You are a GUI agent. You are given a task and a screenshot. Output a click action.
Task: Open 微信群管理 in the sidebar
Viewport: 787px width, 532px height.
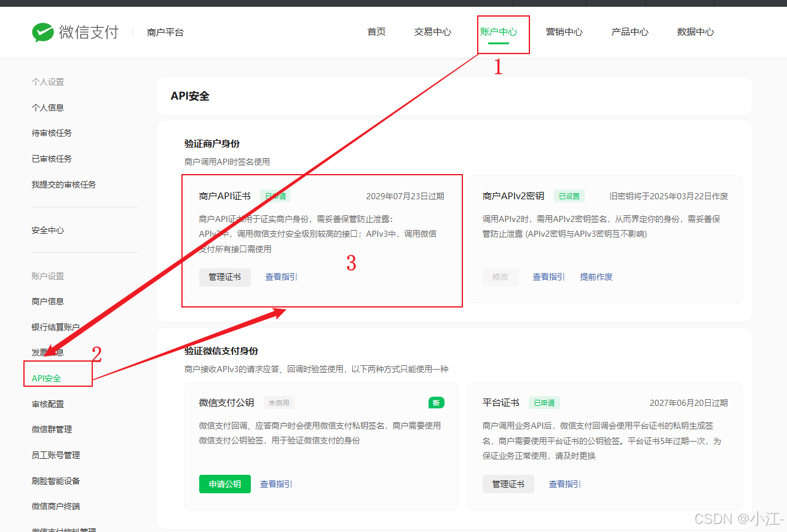pyautogui.click(x=52, y=429)
